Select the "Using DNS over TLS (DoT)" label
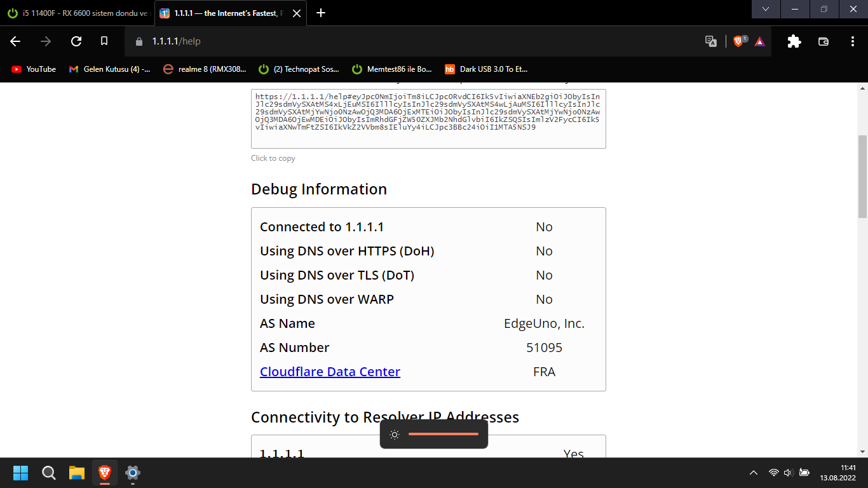This screenshot has width=868, height=488. (x=337, y=275)
